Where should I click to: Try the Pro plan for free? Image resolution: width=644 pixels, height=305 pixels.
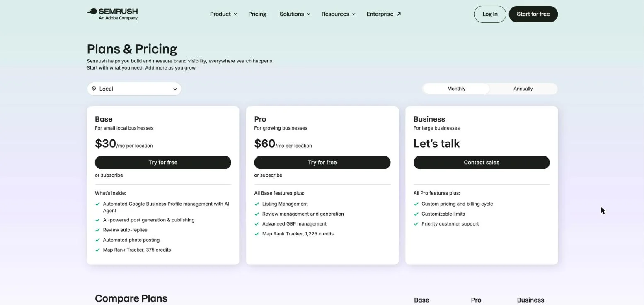point(322,163)
